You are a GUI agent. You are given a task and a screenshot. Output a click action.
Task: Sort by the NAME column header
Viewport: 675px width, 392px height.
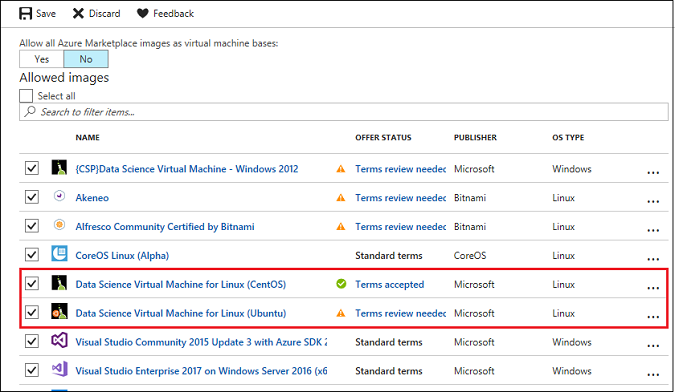pos(87,137)
